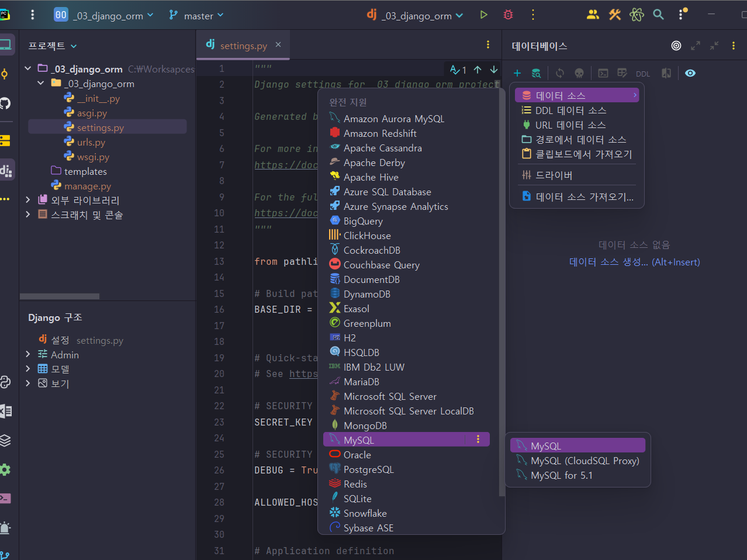Viewport: 747px width, 560px height.
Task: Select MySQL (CloudSQL Proxy) submenu option
Action: coord(577,461)
